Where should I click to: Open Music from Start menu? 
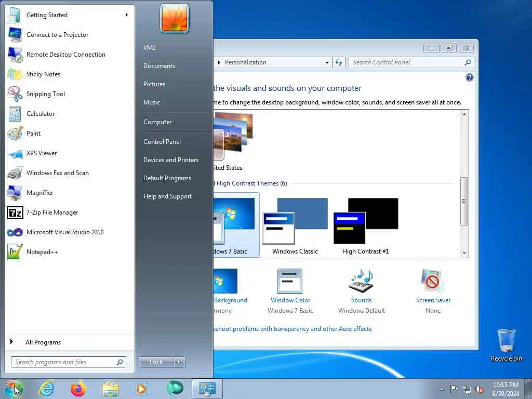(x=152, y=102)
